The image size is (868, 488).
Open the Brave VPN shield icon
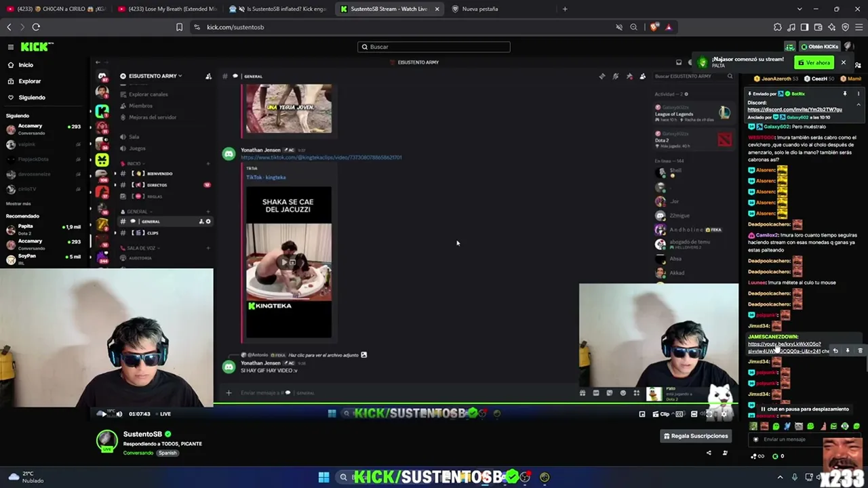pyautogui.click(x=845, y=27)
